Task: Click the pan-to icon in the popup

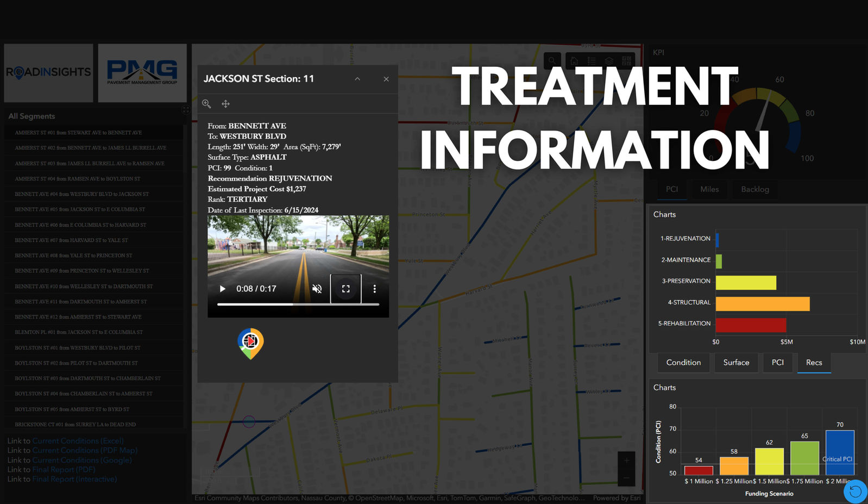Action: click(225, 104)
